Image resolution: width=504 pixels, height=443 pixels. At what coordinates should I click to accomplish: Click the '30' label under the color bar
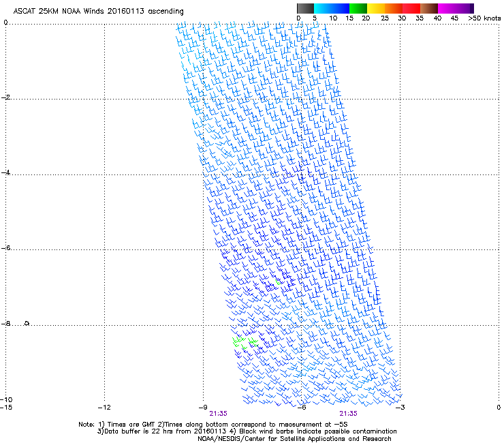point(402,18)
